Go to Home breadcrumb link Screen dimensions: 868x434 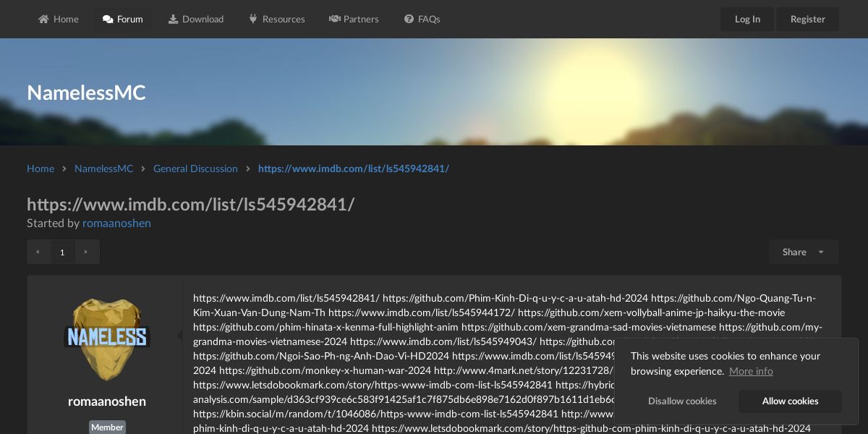click(x=41, y=169)
